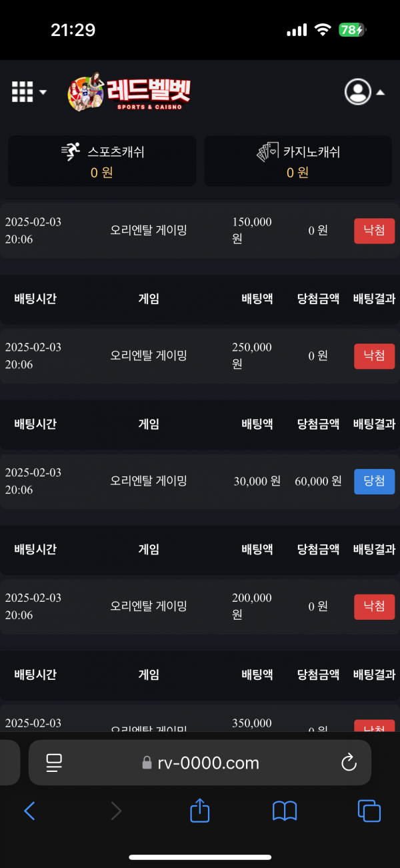Tap the running figure sports cash icon
This screenshot has width=400, height=868.
70,152
